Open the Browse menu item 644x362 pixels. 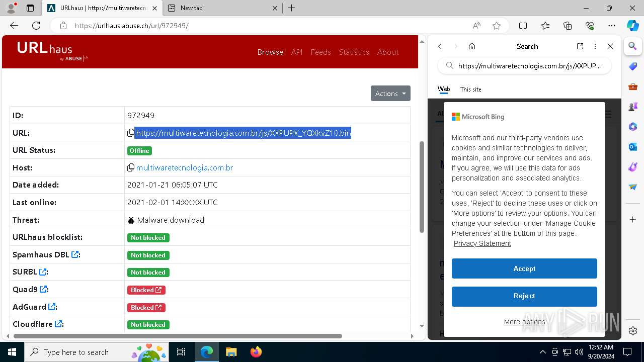270,52
